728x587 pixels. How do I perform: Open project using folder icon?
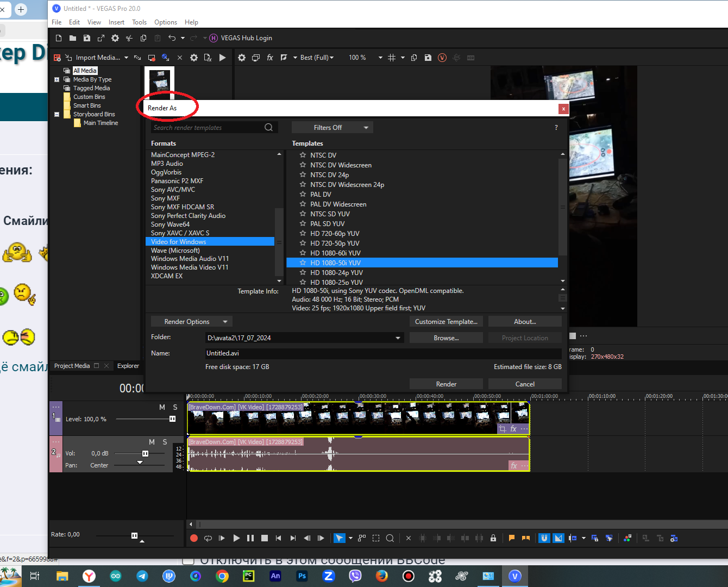tap(73, 38)
